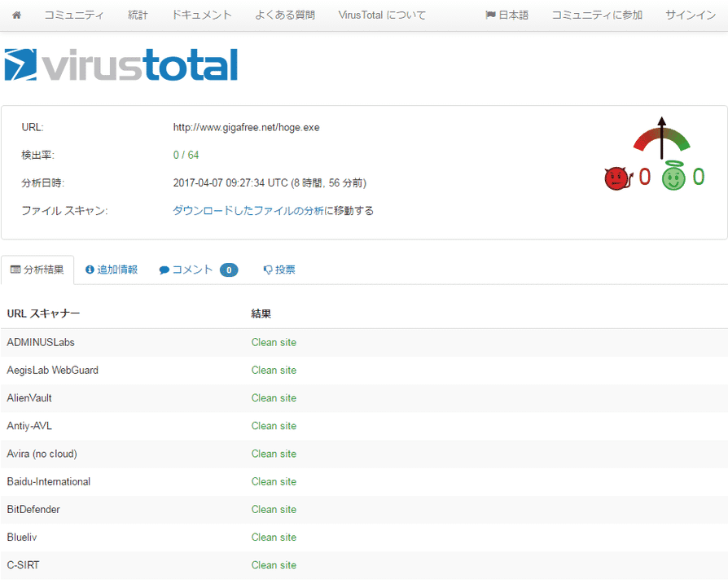
Task: Click the thumbs-down icon beside 投票
Action: (x=268, y=270)
